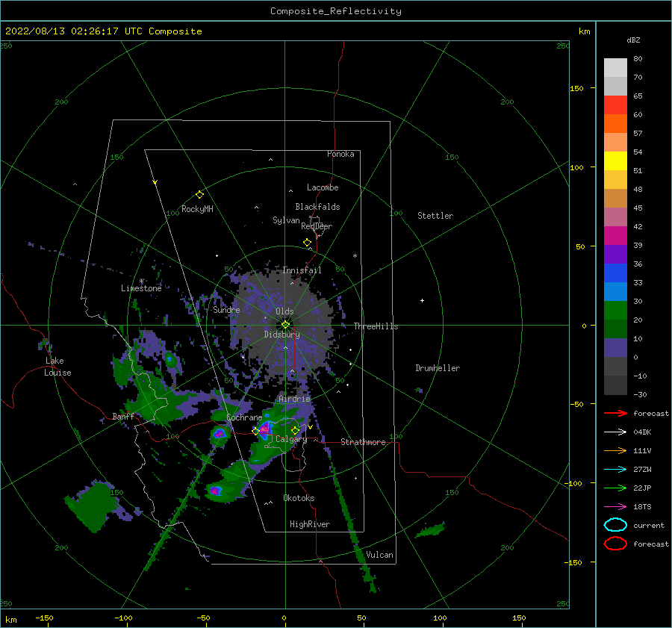Click the storm cell west of Okotoks

215,491
